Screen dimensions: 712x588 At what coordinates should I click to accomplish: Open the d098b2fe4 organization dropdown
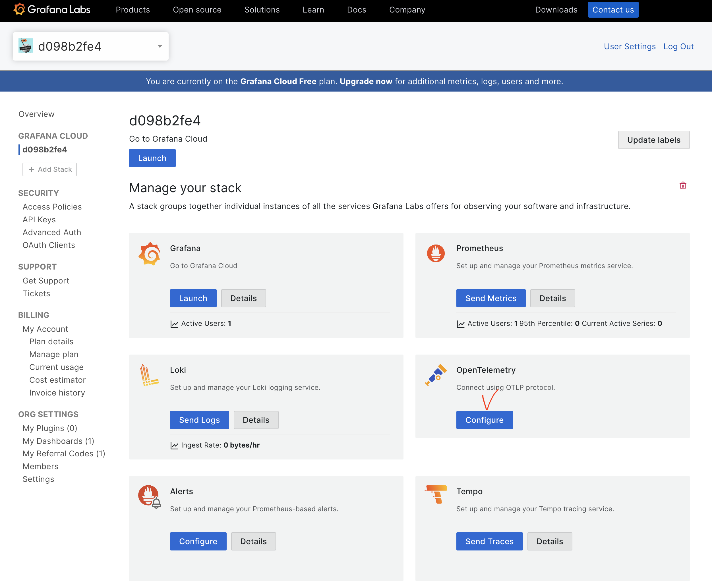pos(90,46)
